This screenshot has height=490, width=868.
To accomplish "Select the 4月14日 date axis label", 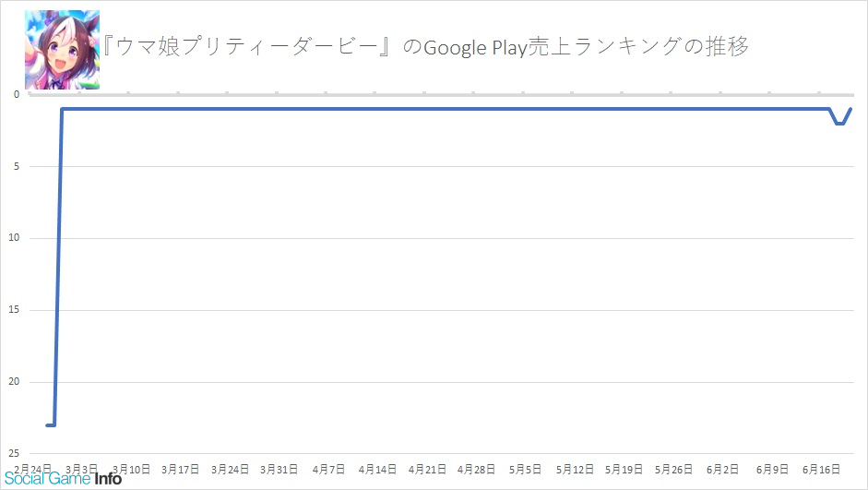I will [377, 470].
